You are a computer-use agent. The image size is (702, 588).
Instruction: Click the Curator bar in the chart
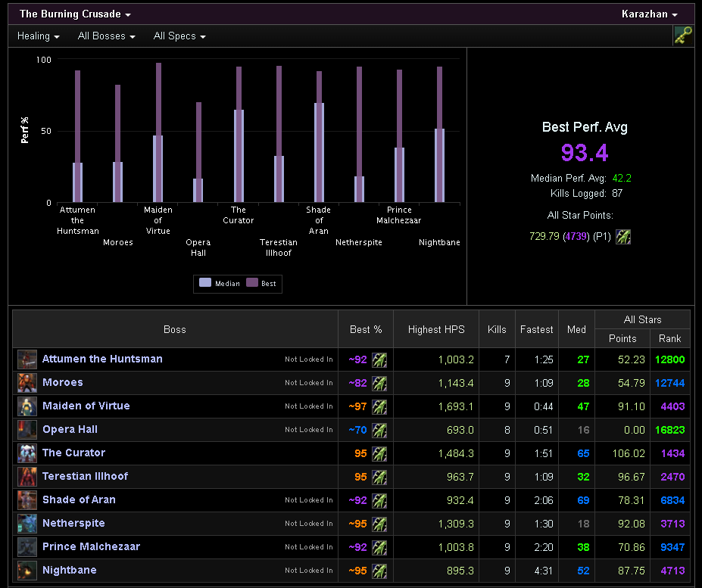click(x=239, y=134)
